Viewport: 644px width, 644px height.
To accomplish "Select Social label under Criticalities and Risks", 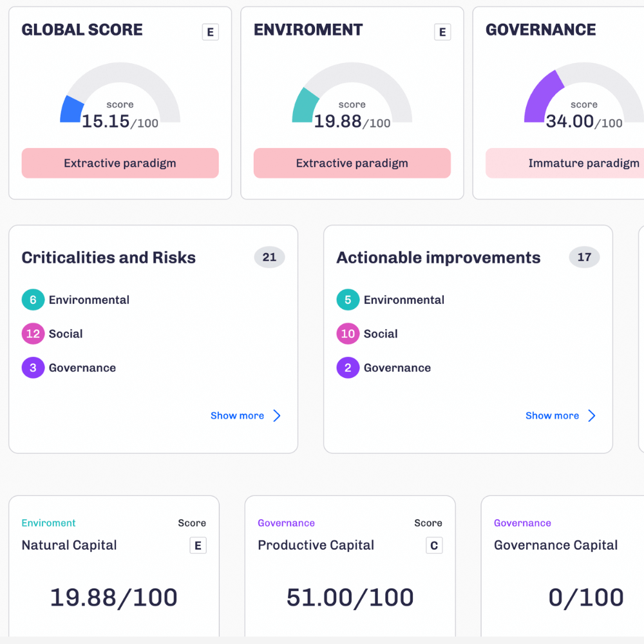I will [66, 334].
